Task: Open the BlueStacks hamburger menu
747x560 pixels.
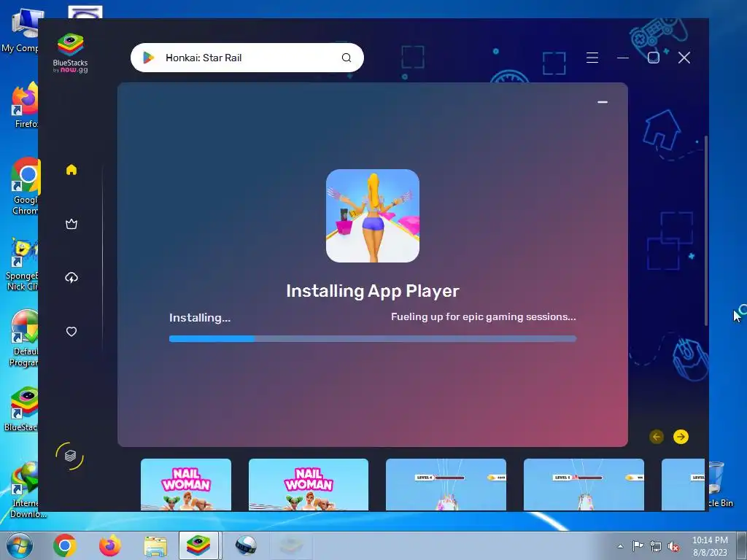Action: (592, 58)
